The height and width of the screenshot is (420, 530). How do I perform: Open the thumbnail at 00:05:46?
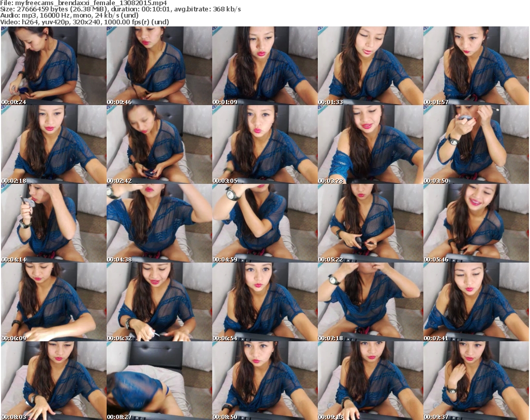(476, 223)
